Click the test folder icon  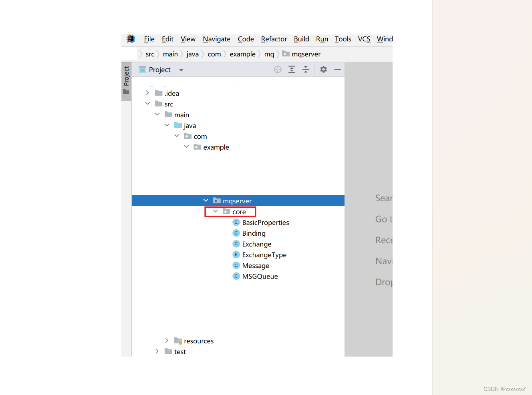[168, 351]
